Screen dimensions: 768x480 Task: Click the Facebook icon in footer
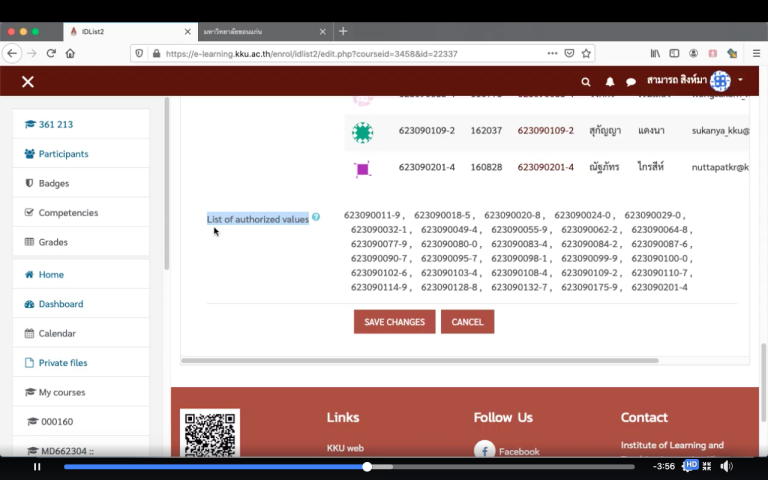coord(485,451)
